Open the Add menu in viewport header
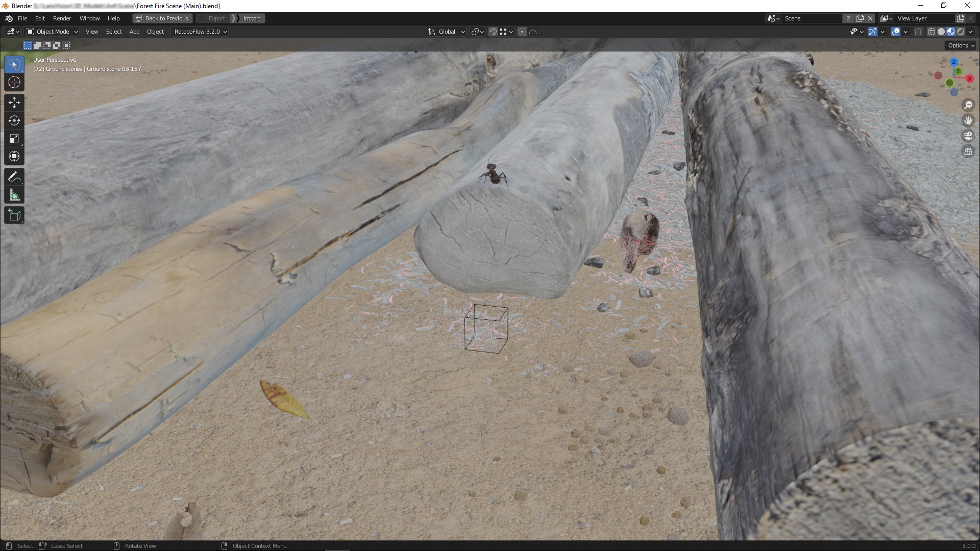The image size is (980, 551). pos(134,32)
